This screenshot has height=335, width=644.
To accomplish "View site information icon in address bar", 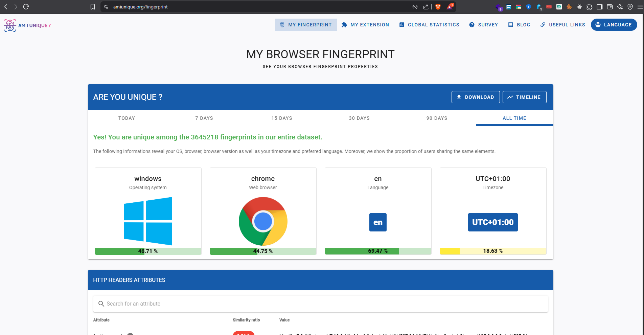I will point(106,7).
